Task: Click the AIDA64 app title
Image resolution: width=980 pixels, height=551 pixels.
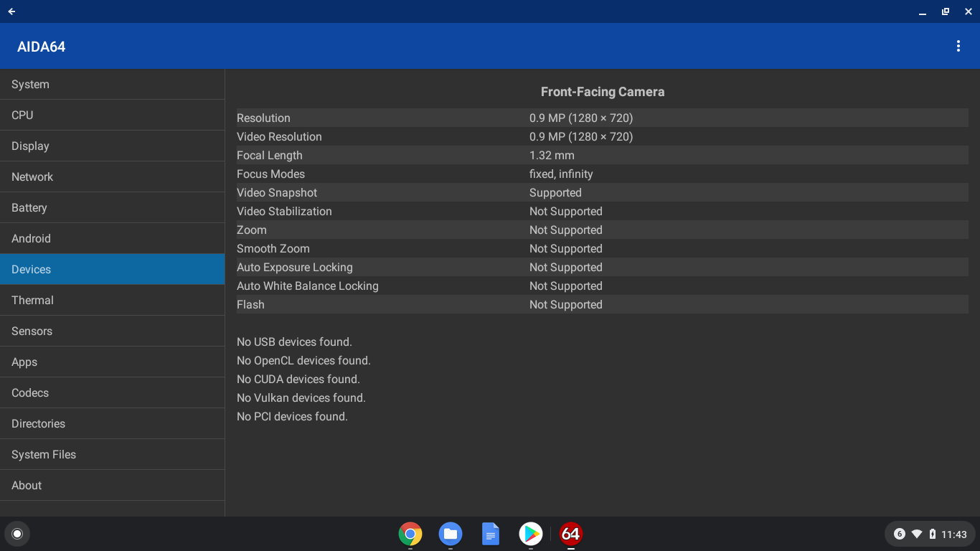Action: [x=42, y=47]
